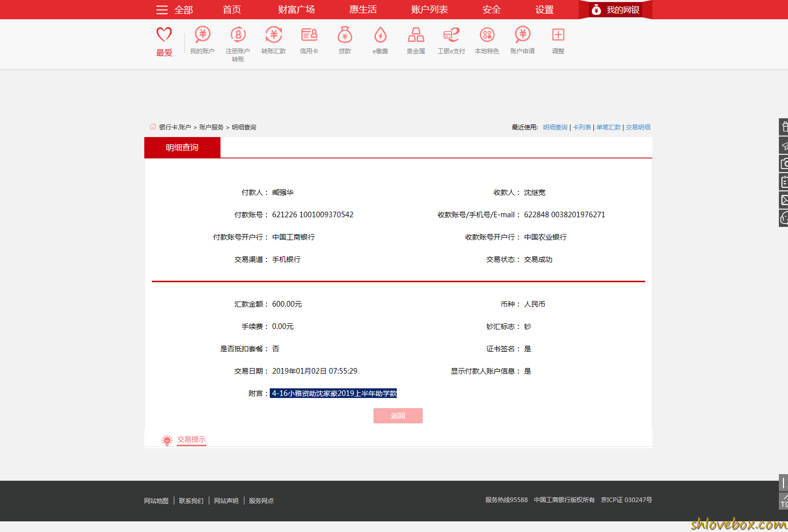Viewport: 788px width, 532px height.
Task: Open the hamburger 全部 menu
Action: [174, 10]
